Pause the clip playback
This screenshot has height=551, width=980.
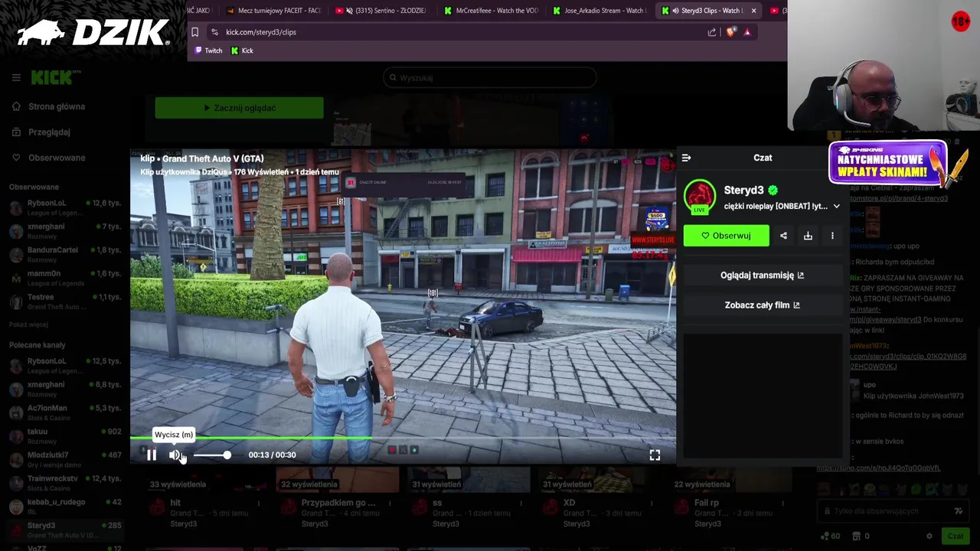[x=152, y=455]
